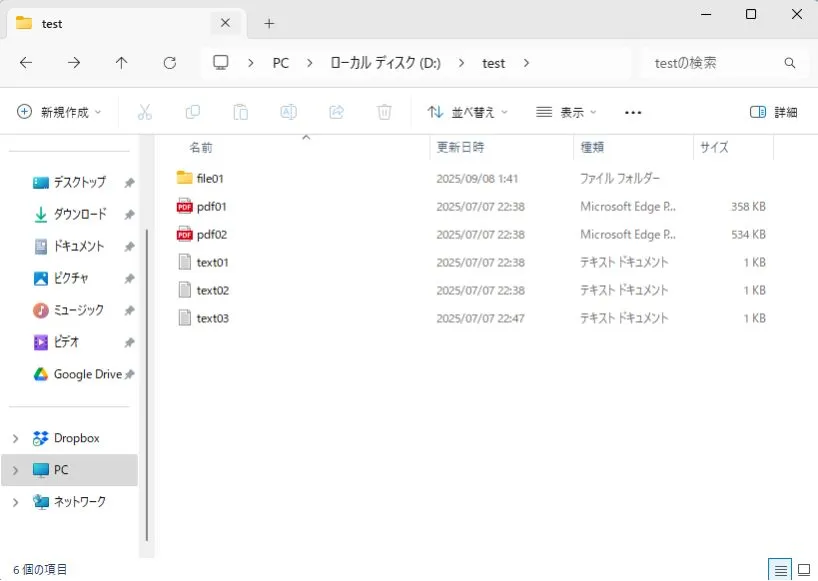Image resolution: width=818 pixels, height=581 pixels.
Task: Click the Rename icon in toolbar
Action: tap(288, 112)
